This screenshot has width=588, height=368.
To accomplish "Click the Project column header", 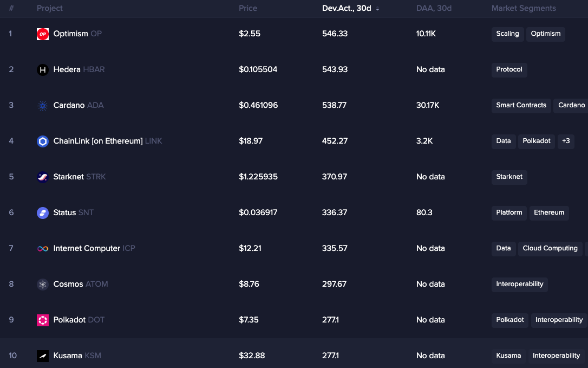I will (49, 8).
